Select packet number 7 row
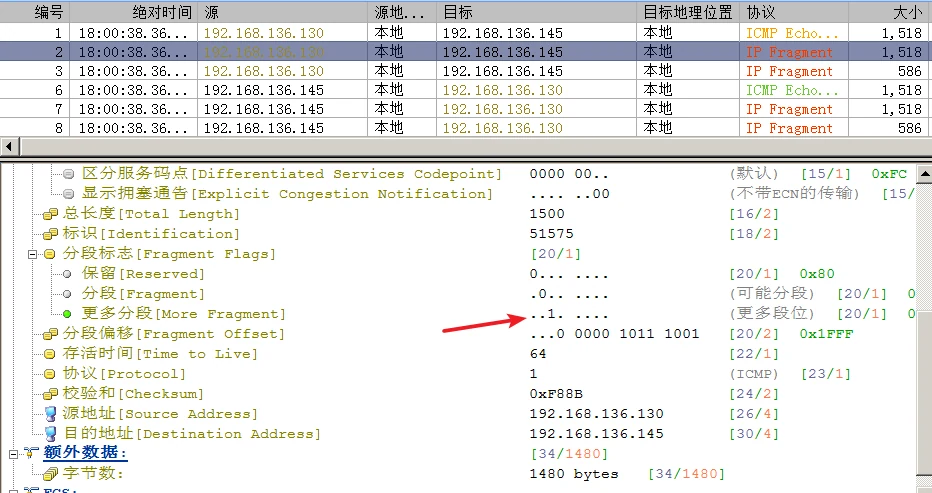The image size is (932, 493). coord(466,109)
